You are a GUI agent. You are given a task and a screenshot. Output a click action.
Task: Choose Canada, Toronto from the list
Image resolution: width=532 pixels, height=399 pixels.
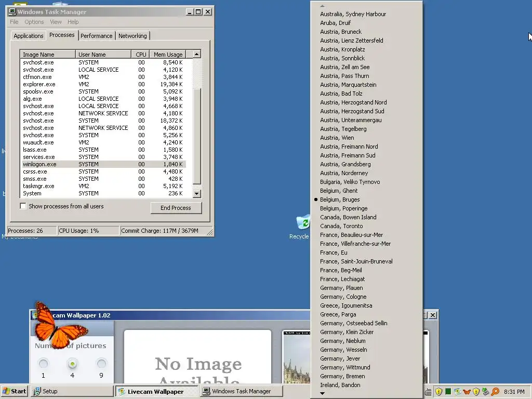pyautogui.click(x=366, y=226)
